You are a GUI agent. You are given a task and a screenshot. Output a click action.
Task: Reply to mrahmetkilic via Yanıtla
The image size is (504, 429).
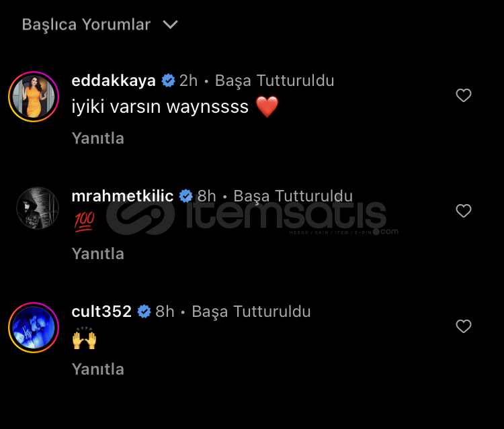tap(97, 254)
